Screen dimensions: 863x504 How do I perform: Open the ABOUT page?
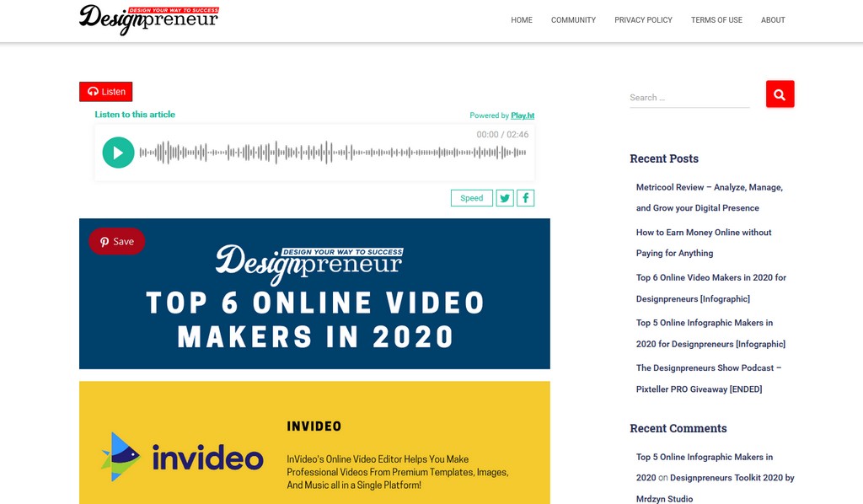pos(773,19)
